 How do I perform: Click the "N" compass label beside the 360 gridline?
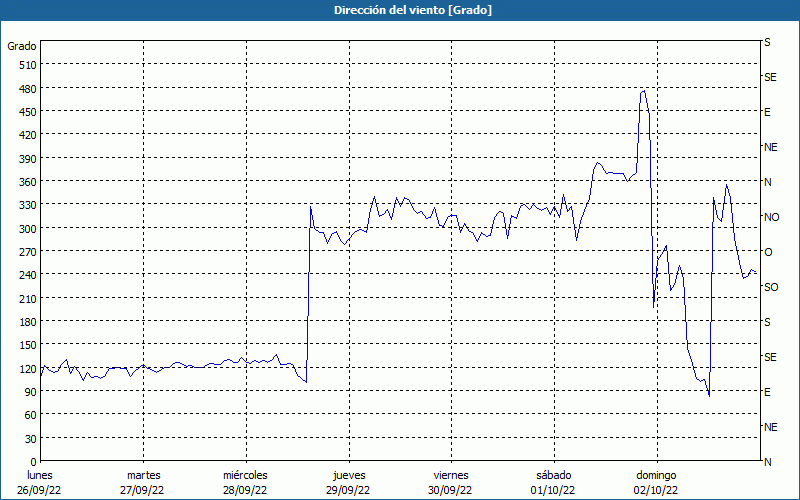768,182
